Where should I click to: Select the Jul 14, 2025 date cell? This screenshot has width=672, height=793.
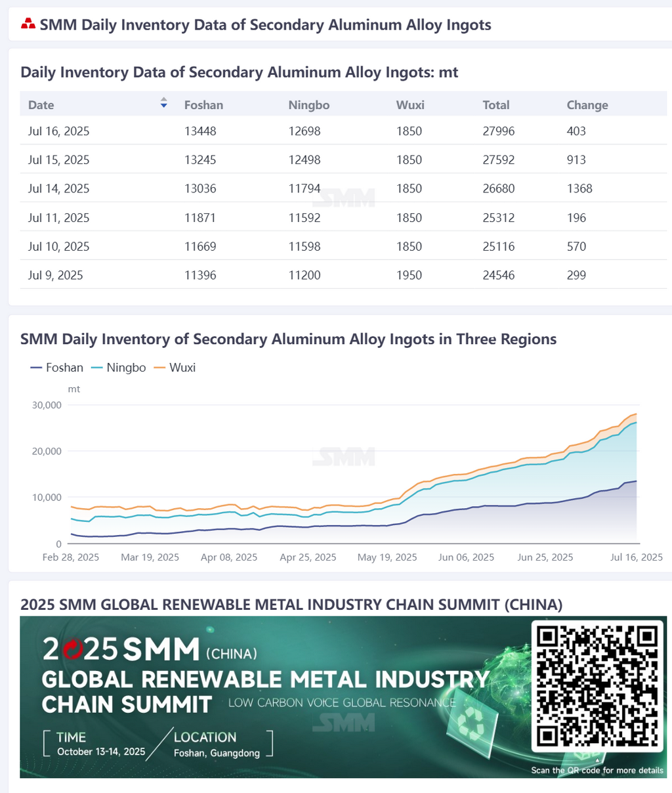point(58,189)
